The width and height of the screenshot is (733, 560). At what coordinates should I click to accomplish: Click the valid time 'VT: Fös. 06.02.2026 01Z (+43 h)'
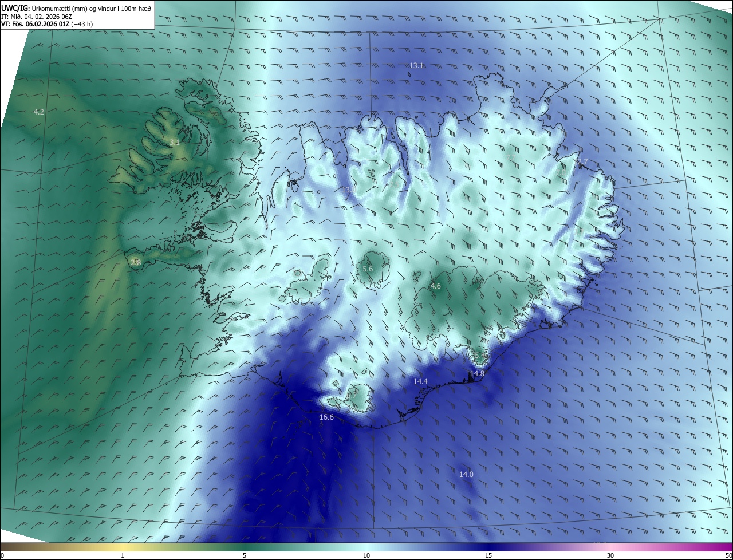(x=47, y=25)
